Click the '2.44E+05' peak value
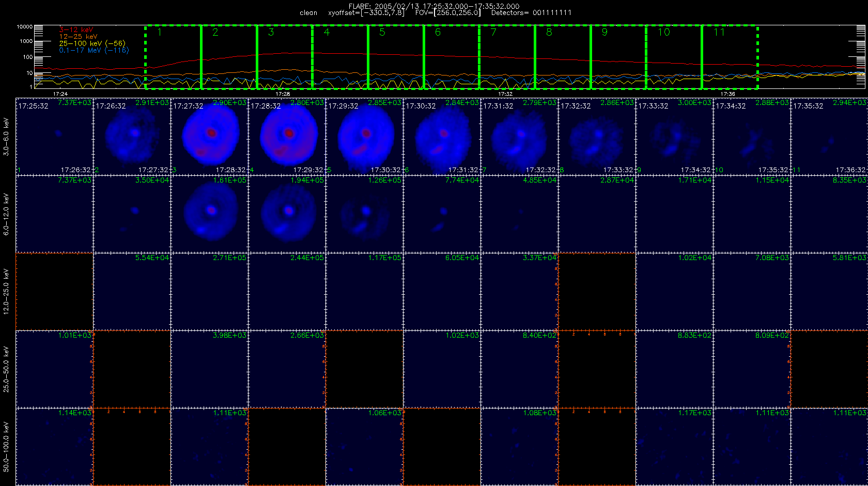The height and width of the screenshot is (486, 868). pyautogui.click(x=307, y=258)
